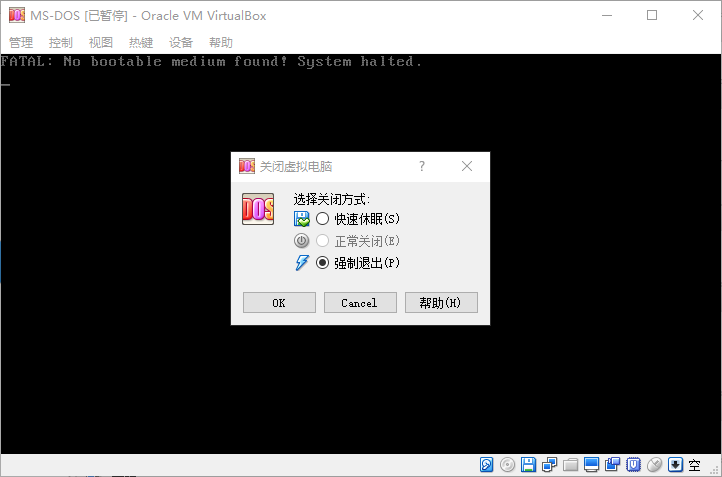Click the lightning bolt icon beside 强制退出
This screenshot has width=722, height=477.
[x=302, y=263]
